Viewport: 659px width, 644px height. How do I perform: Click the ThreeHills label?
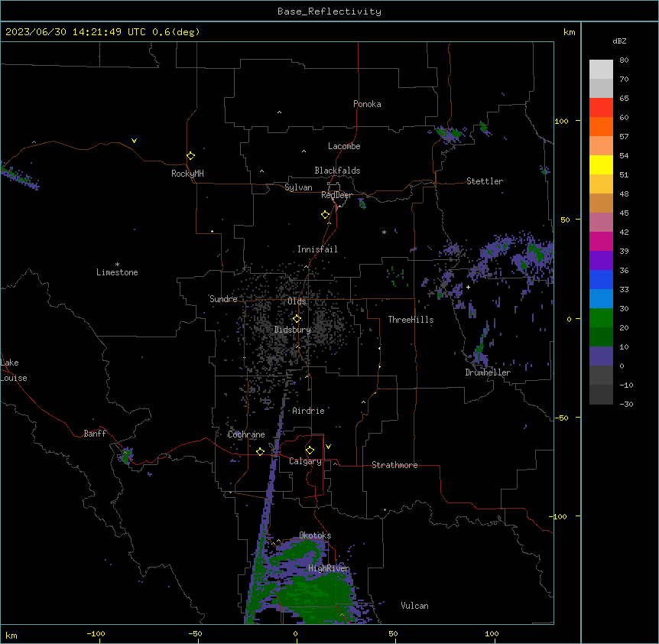tap(411, 320)
